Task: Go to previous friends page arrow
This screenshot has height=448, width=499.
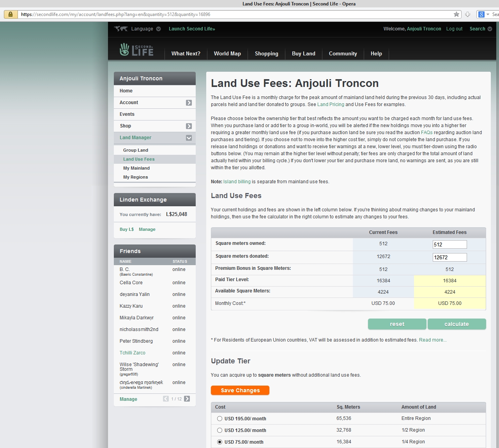Action: [166, 399]
